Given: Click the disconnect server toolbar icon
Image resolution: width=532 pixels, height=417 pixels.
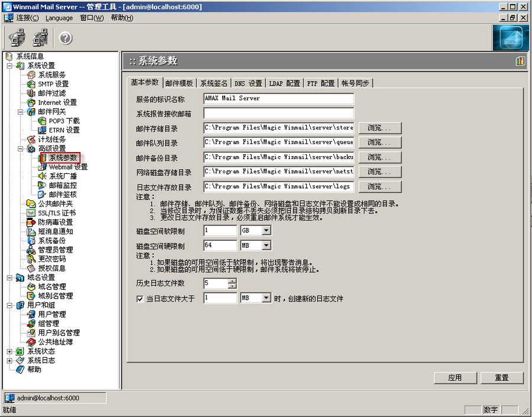Looking at the screenshot, I should tap(40, 38).
